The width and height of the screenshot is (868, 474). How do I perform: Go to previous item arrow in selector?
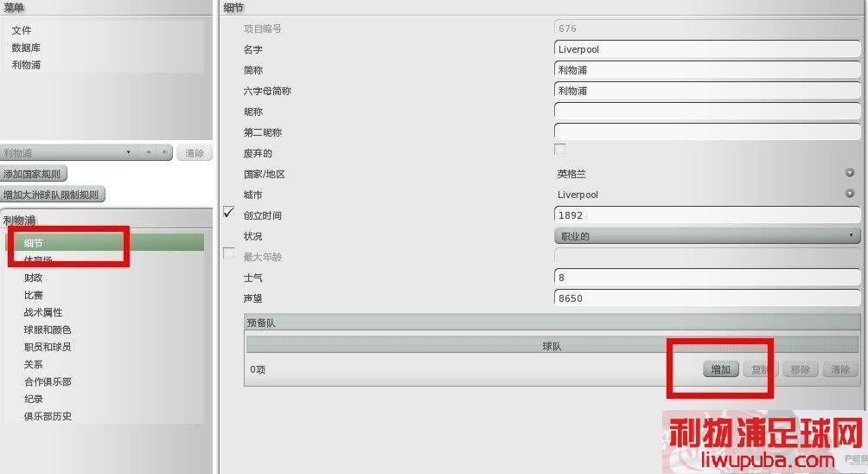pos(148,153)
